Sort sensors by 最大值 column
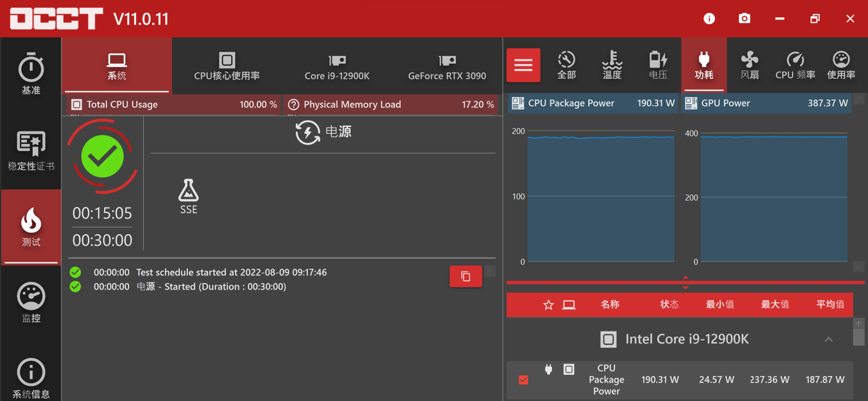 tap(775, 305)
